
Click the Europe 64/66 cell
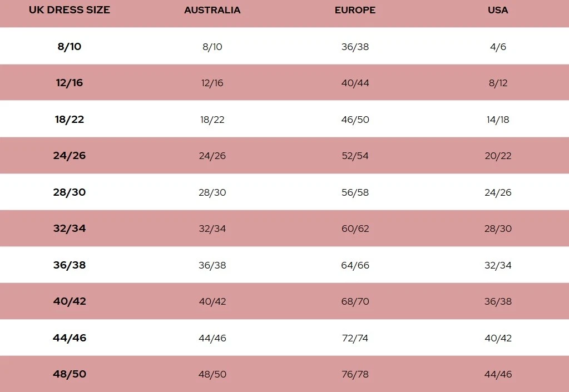[x=355, y=265]
